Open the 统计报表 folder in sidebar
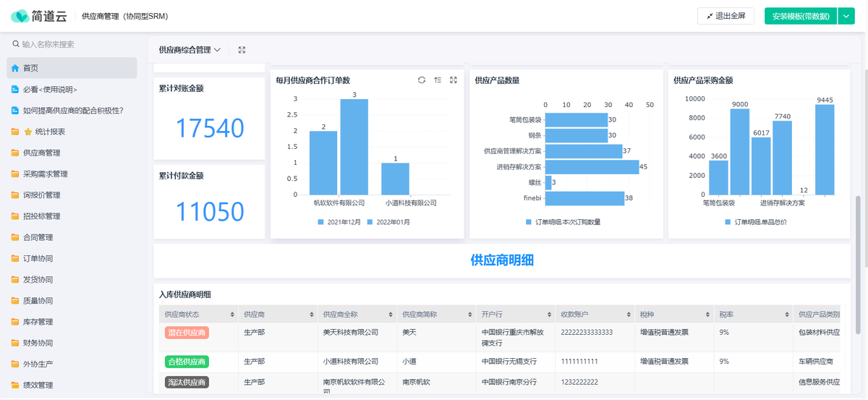Image resolution: width=868 pixels, height=400 pixels. (49, 132)
